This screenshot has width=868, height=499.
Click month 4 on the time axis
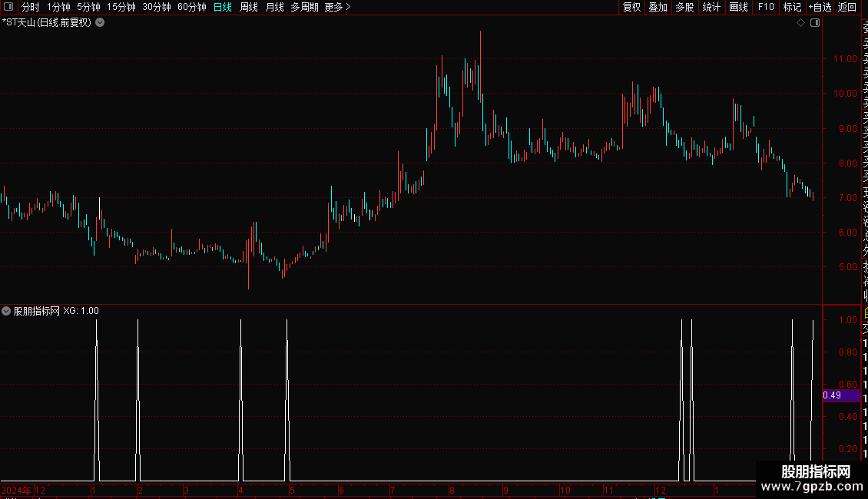(x=240, y=490)
